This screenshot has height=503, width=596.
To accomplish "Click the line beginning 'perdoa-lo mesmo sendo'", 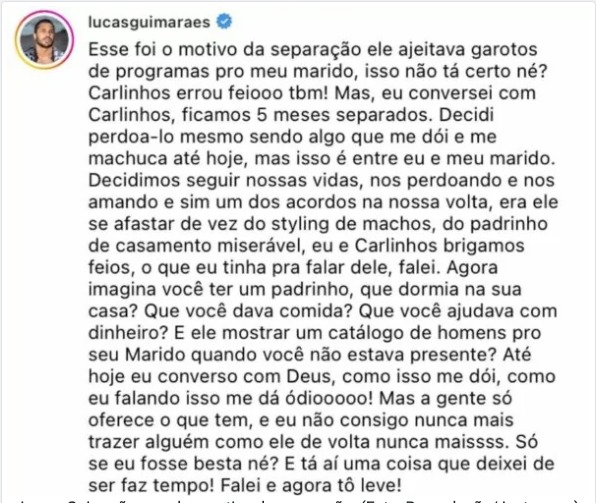I will tap(292, 137).
